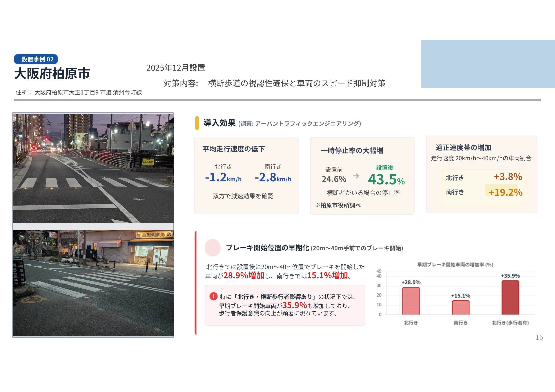This screenshot has height=392, width=555.
Task: Click the 北行き(歩行者有) +35.9% bar
Action: tap(510, 298)
